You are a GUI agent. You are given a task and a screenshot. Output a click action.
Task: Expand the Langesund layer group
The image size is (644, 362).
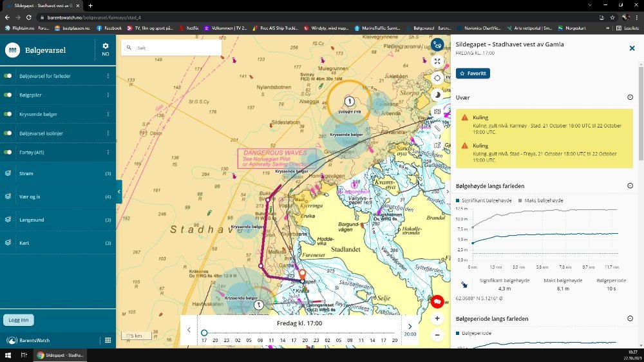click(58, 220)
